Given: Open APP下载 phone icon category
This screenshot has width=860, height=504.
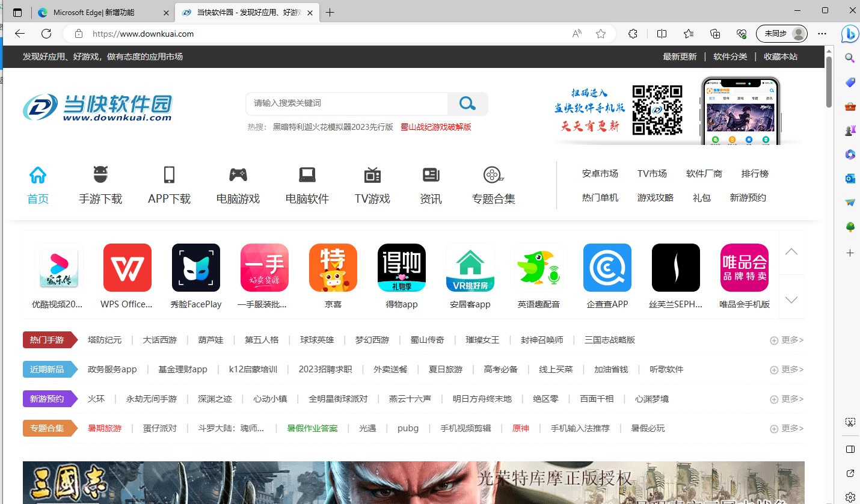Looking at the screenshot, I should [169, 186].
